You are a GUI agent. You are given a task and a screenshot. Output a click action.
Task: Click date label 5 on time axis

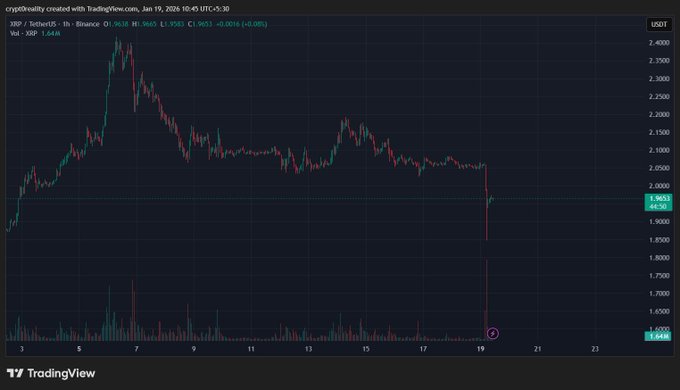pos(79,349)
